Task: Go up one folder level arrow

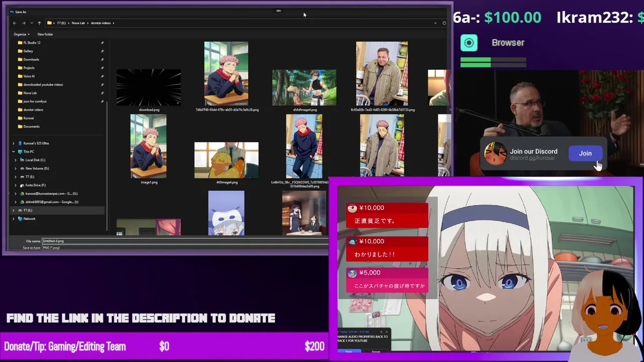Action: [x=39, y=23]
